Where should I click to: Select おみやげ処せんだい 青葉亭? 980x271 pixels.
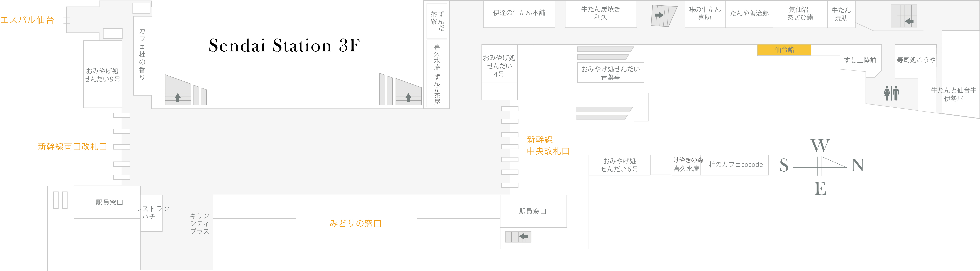pos(611,73)
